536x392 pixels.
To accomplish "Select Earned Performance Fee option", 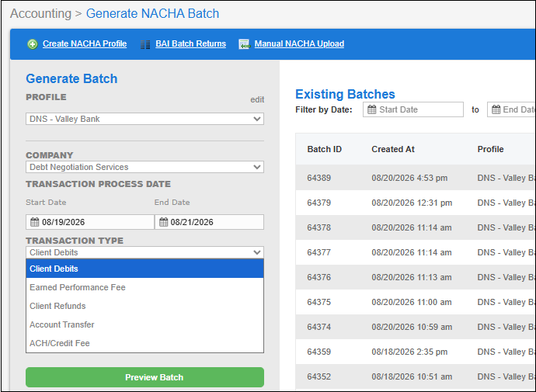I will coord(144,287).
